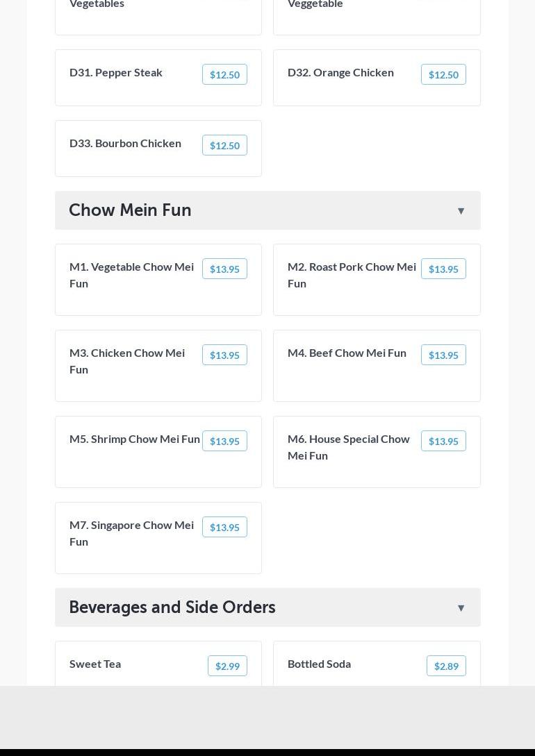Click the $2.89 Bottled Soda price
Screen dimensions: 535x756
click(x=446, y=666)
